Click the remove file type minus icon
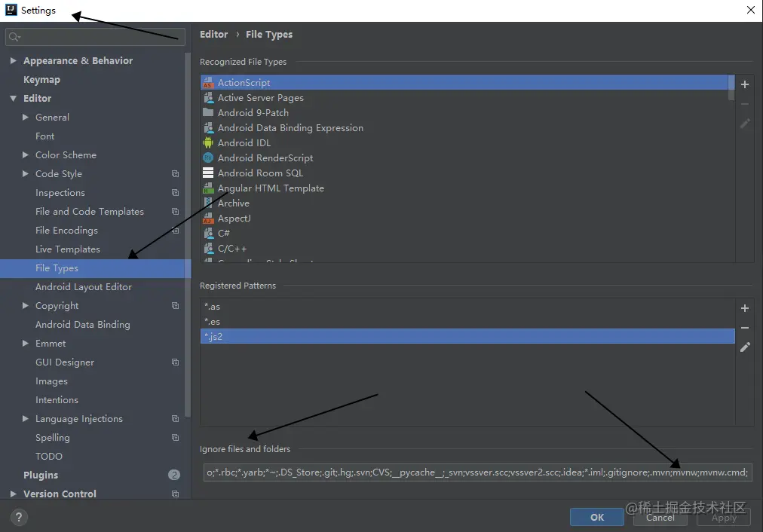763x532 pixels. 744,104
